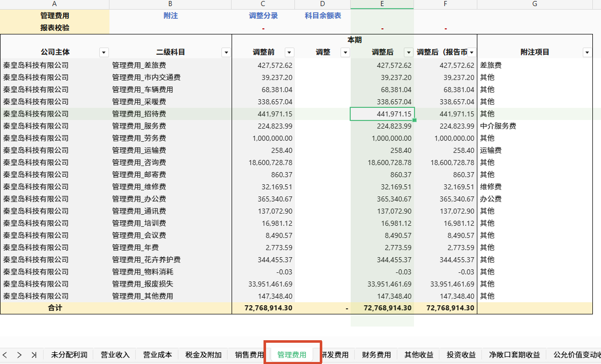Image resolution: width=601 pixels, height=364 pixels.
Task: Click the 运输费 note item cell
Action: click(535, 150)
